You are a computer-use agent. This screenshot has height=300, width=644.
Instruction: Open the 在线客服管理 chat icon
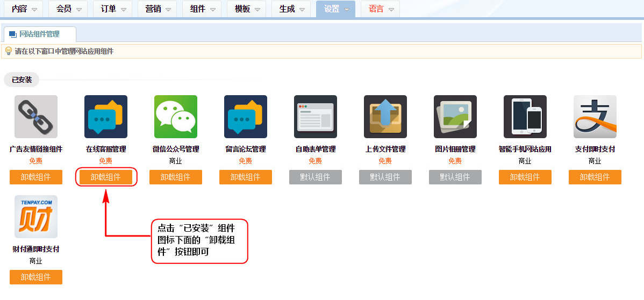click(106, 117)
